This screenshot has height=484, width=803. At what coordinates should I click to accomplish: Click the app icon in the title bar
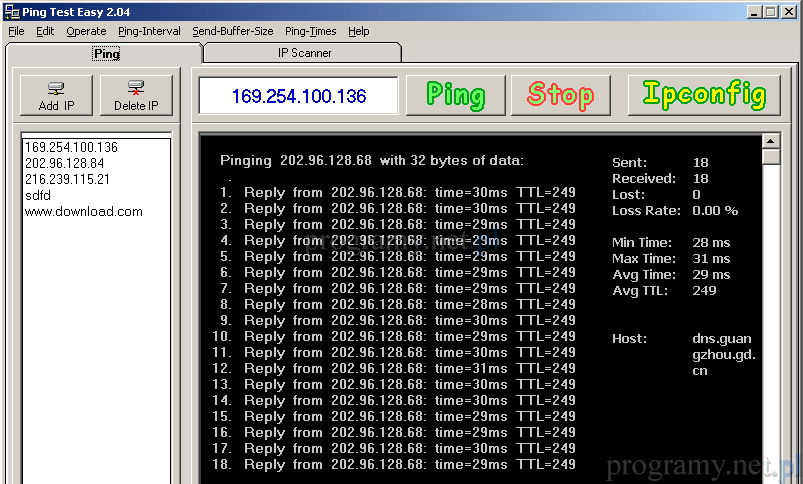(x=11, y=11)
